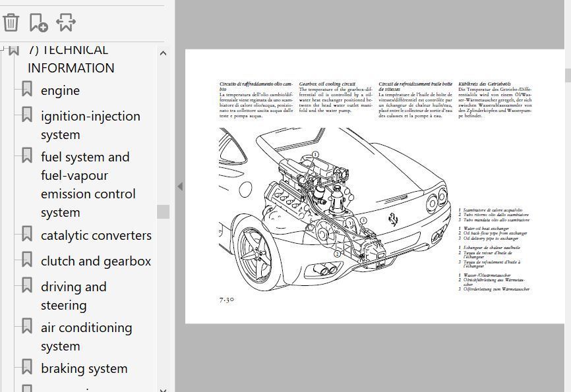The image size is (571, 392).
Task: Click bookmark icon beside 'ignition-injection system'
Action: click(x=27, y=114)
